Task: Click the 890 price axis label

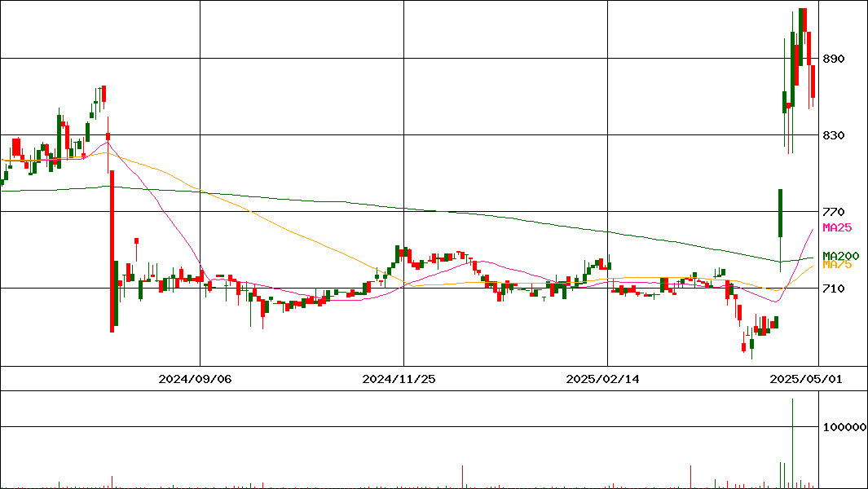Action: (833, 59)
